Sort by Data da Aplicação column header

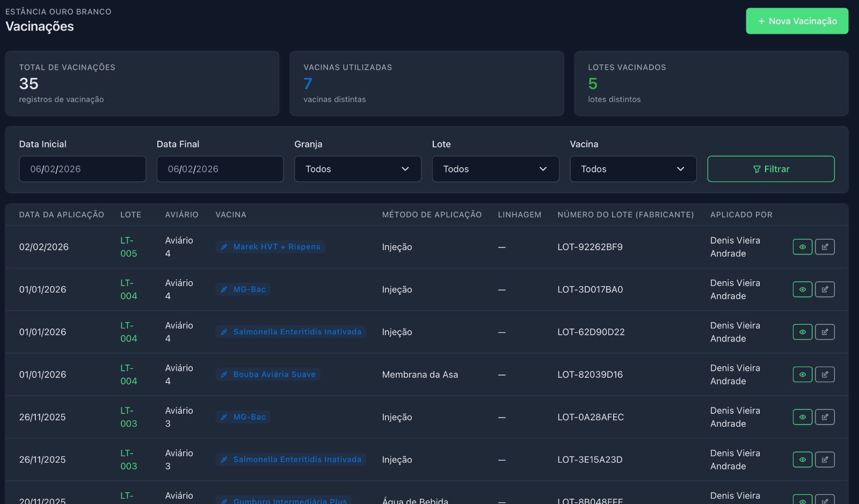point(62,215)
